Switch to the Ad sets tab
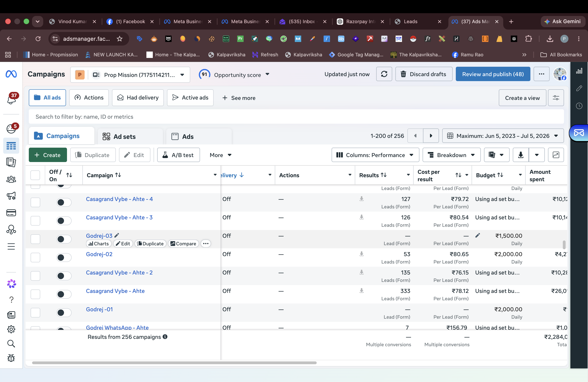588x382 pixels. [x=130, y=136]
